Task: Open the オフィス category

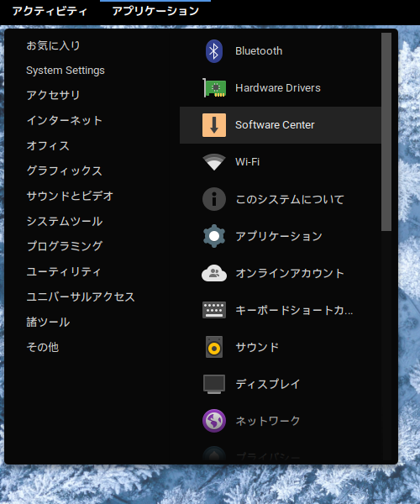Action: (48, 145)
